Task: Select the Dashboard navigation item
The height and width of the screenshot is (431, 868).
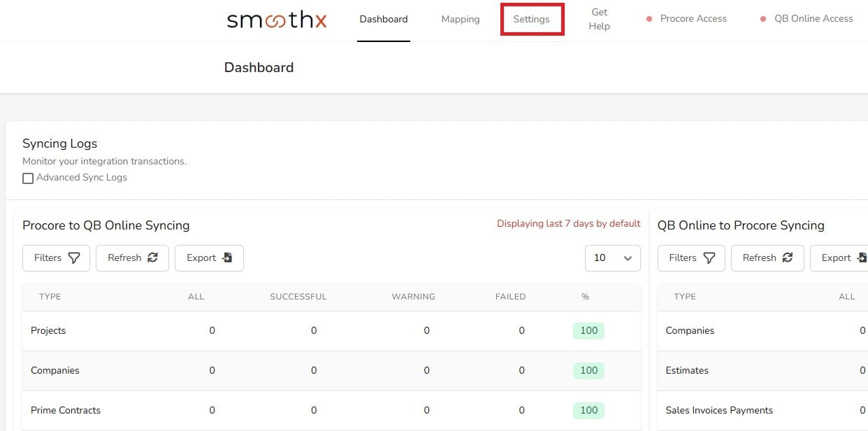Action: (x=383, y=19)
